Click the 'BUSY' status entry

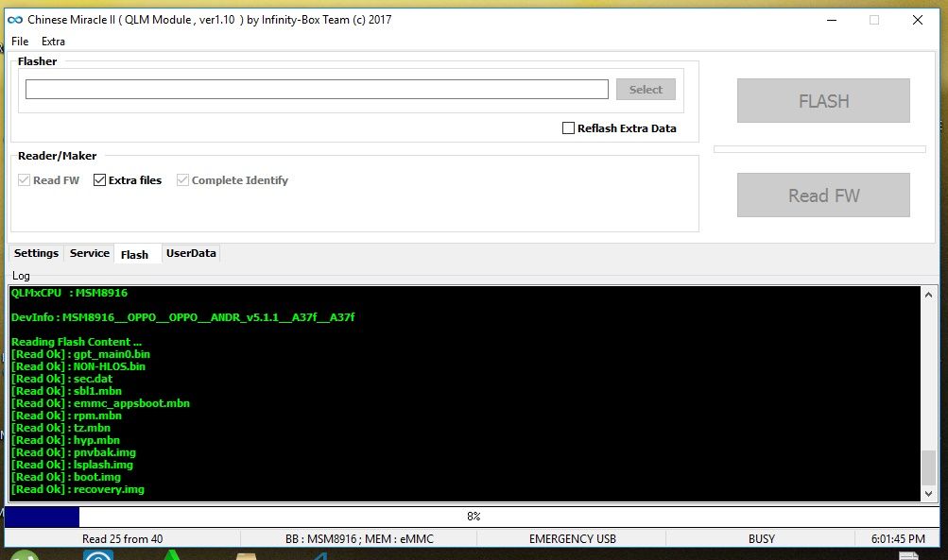point(761,539)
